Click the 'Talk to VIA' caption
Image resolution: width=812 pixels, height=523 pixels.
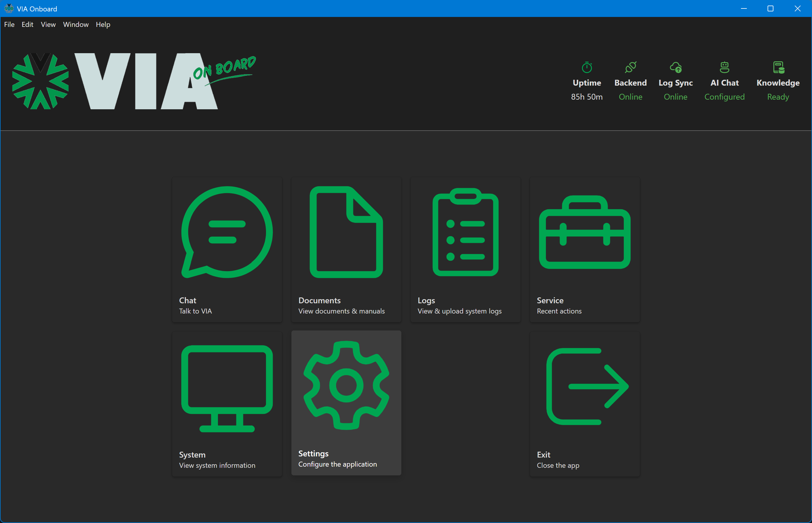195,311
